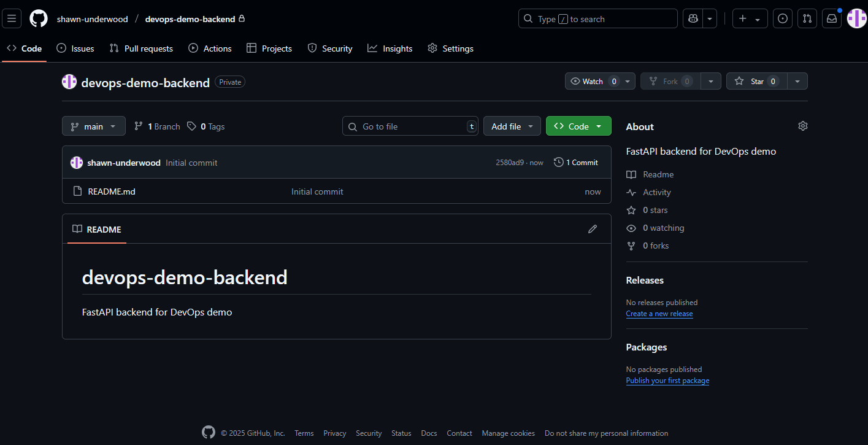The image size is (868, 445).
Task: Open the user avatar menu
Action: tap(856, 18)
